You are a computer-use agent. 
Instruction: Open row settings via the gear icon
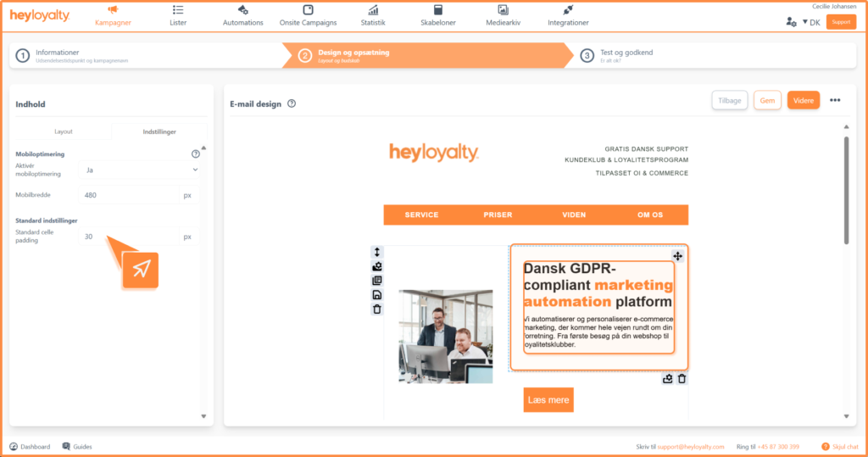(377, 266)
